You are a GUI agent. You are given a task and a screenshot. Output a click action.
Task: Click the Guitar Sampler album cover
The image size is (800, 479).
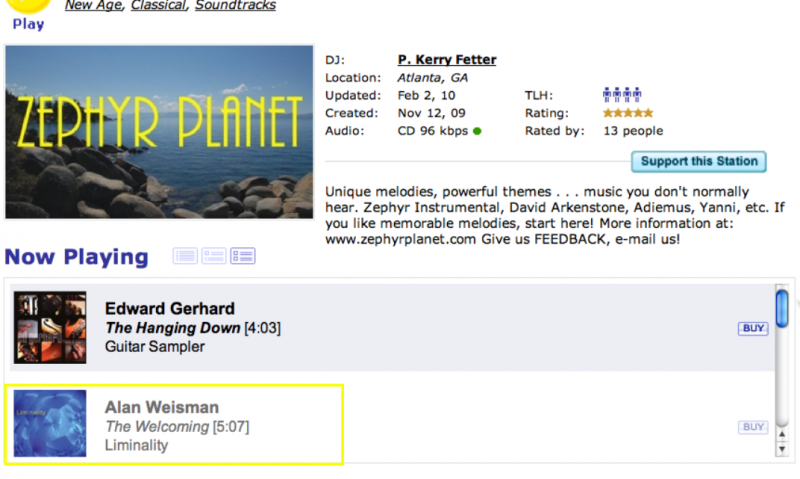(x=50, y=327)
